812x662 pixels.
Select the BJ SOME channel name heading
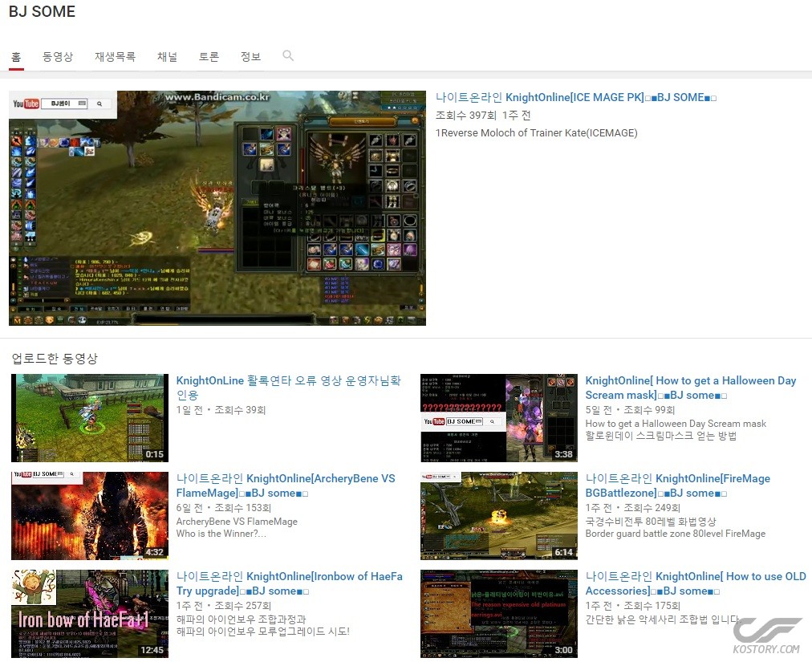click(42, 11)
